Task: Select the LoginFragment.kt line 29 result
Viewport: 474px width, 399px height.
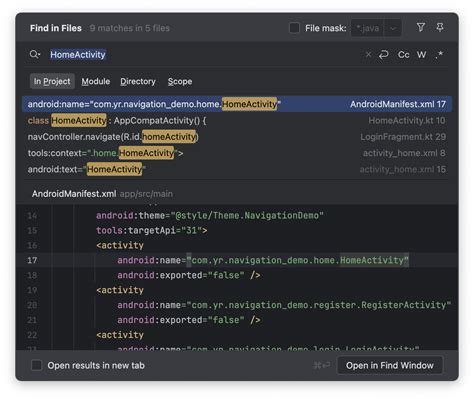Action: click(x=237, y=137)
